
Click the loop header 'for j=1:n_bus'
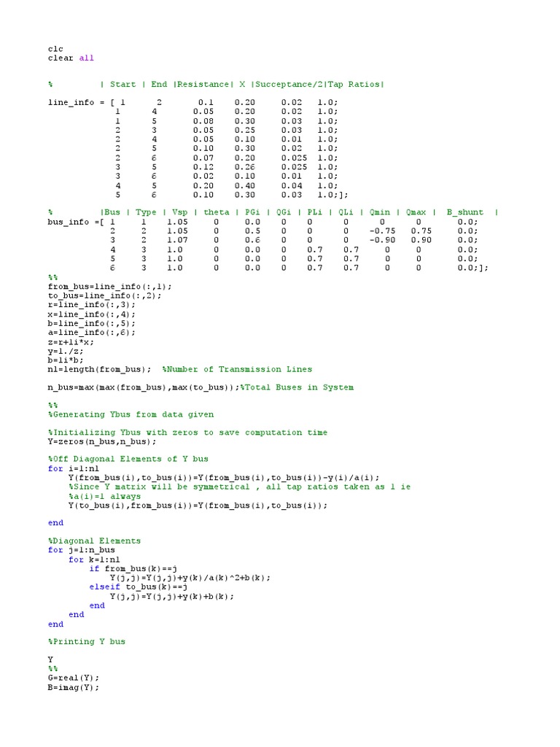(81, 550)
